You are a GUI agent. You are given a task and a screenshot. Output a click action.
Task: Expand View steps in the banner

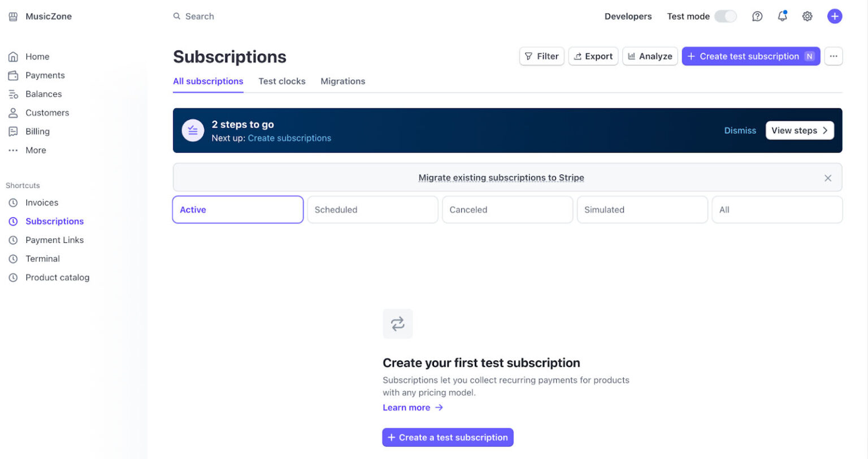(x=800, y=130)
